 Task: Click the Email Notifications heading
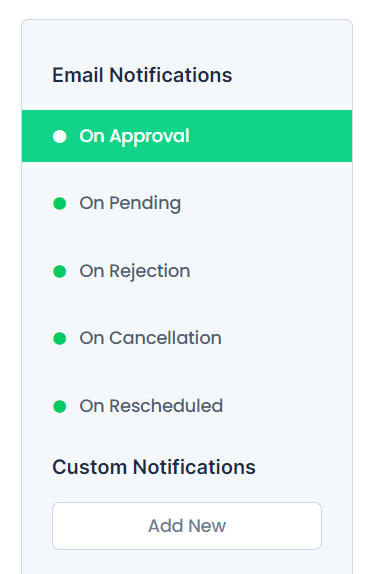coord(142,75)
